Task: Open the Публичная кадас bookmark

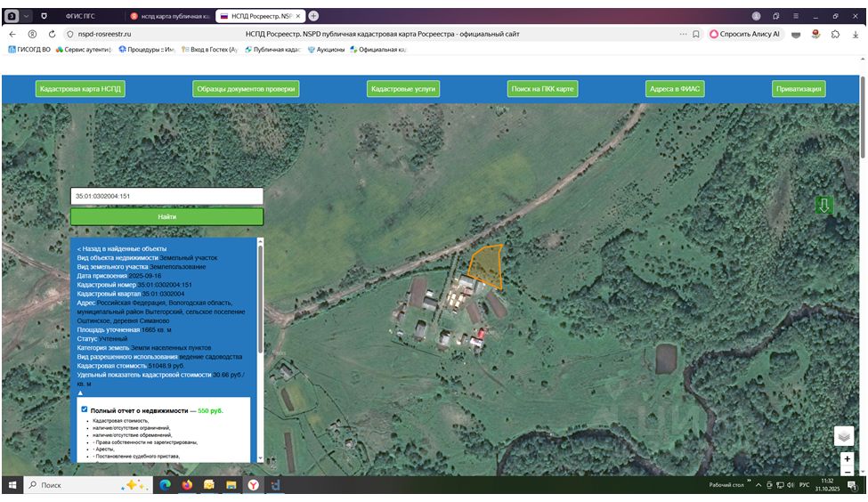Action: pos(273,49)
